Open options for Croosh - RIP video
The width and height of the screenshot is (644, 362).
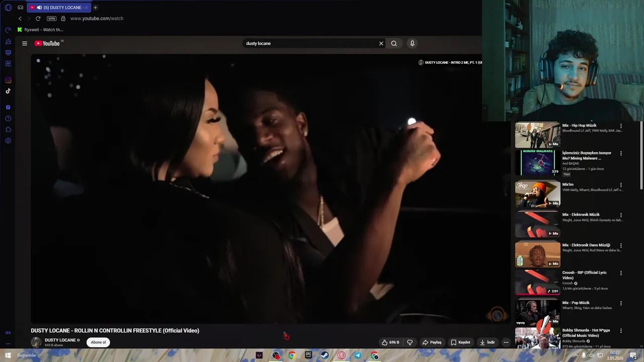[621, 273]
